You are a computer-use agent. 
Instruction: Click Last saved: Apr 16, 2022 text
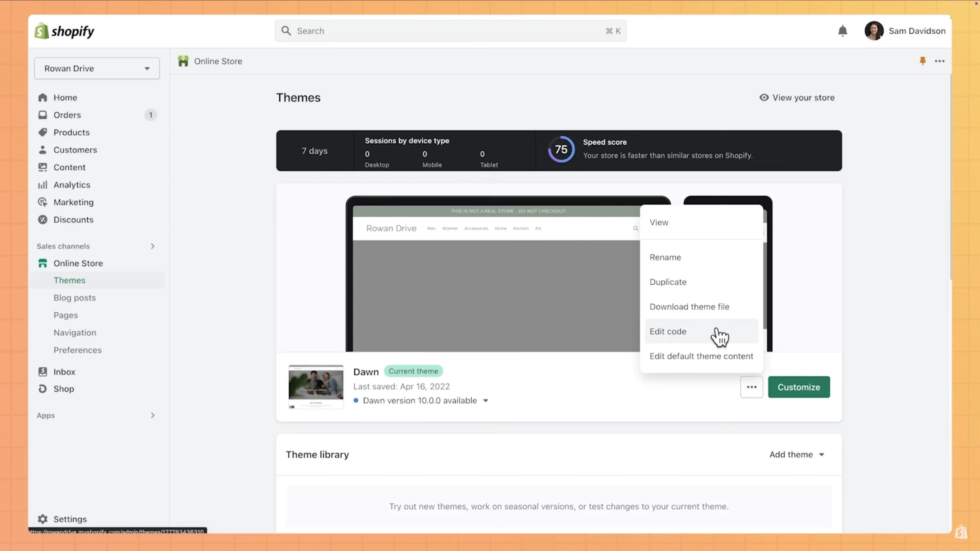click(x=401, y=386)
